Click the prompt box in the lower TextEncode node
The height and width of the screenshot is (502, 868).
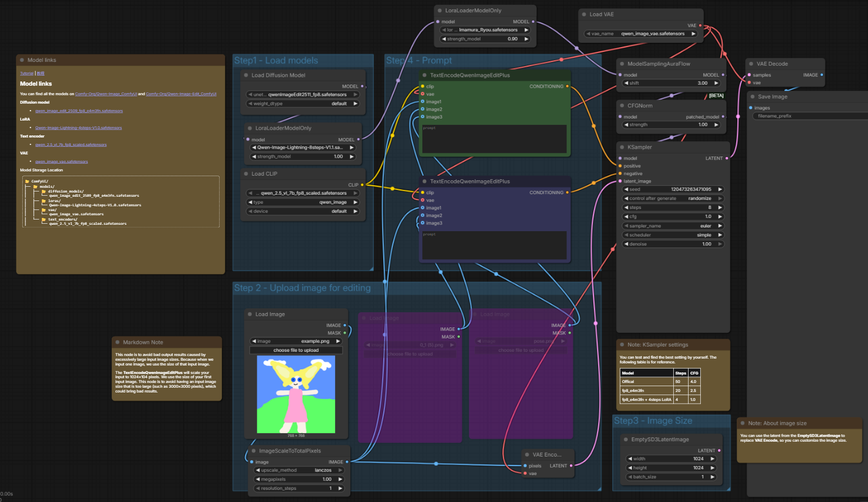(494, 245)
